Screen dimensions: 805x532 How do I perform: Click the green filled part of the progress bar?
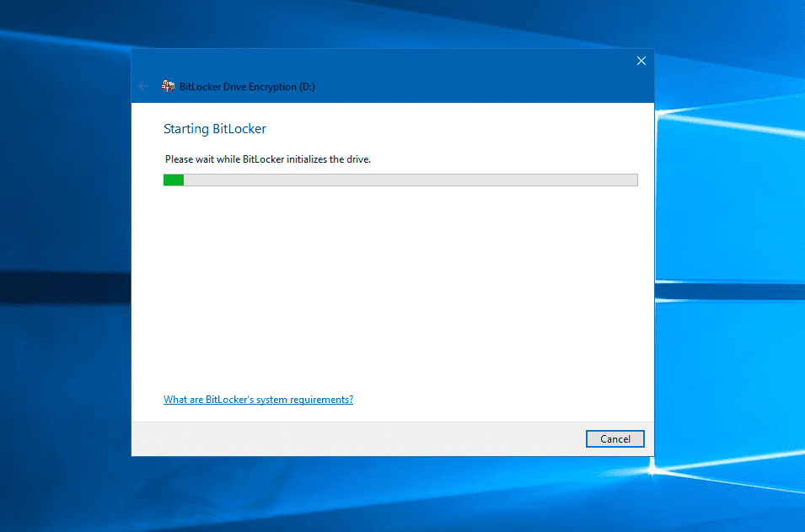point(174,180)
